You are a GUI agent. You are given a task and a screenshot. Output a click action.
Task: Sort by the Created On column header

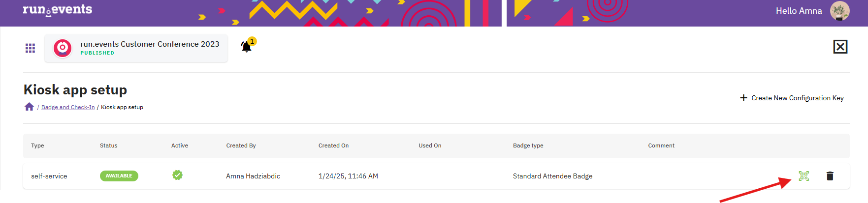(333, 145)
